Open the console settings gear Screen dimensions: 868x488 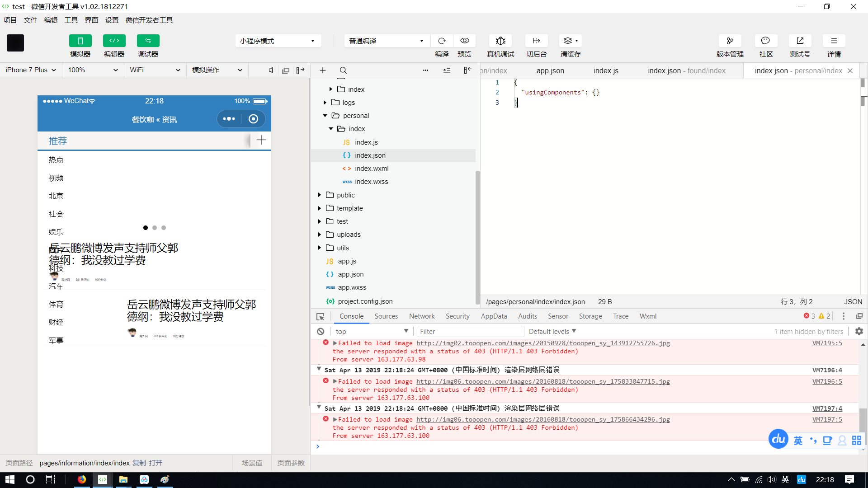coord(859,331)
